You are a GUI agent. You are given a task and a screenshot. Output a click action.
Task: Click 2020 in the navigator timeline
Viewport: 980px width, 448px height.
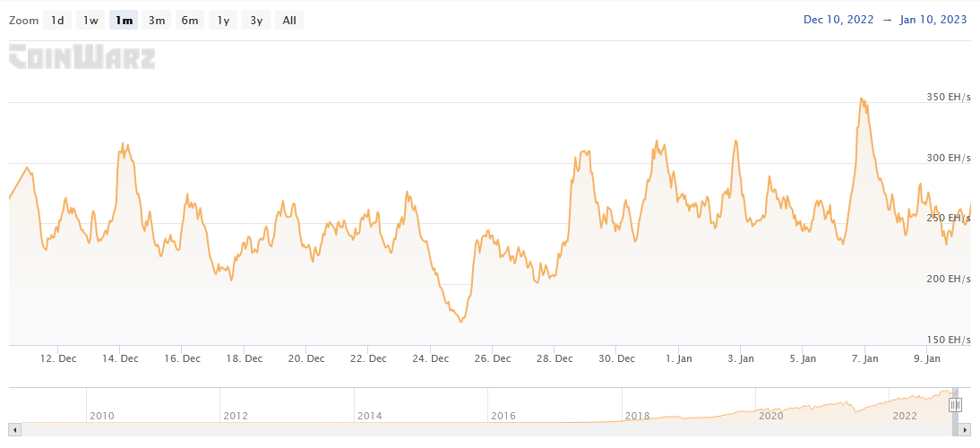770,416
